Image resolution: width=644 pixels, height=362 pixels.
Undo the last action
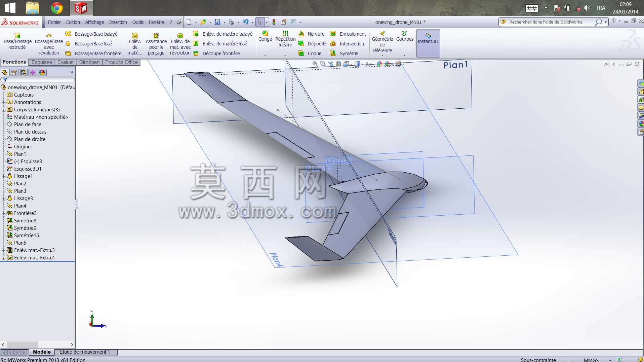pos(246,22)
